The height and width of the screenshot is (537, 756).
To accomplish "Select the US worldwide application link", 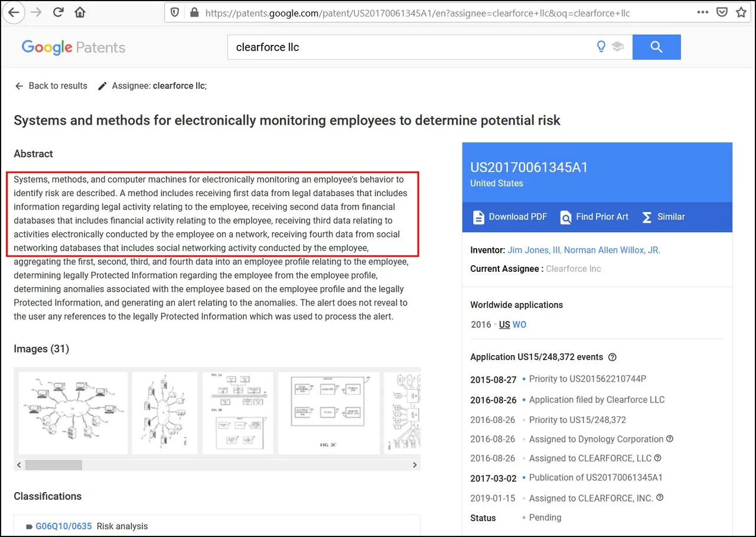I will point(504,324).
